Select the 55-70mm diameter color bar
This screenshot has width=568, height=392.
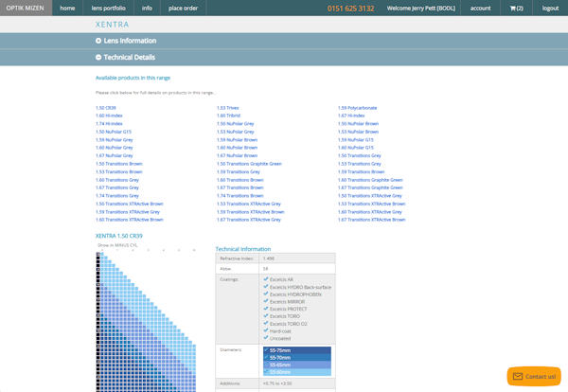click(x=297, y=358)
